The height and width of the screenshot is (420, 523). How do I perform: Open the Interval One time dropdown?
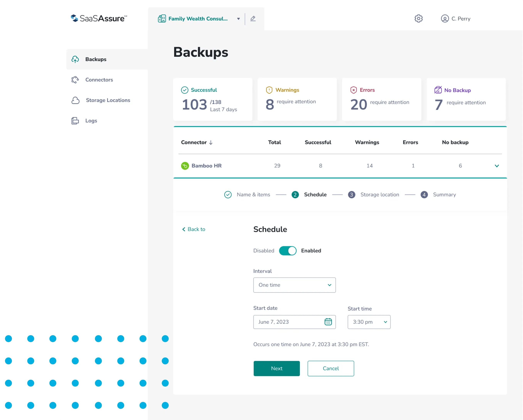295,285
